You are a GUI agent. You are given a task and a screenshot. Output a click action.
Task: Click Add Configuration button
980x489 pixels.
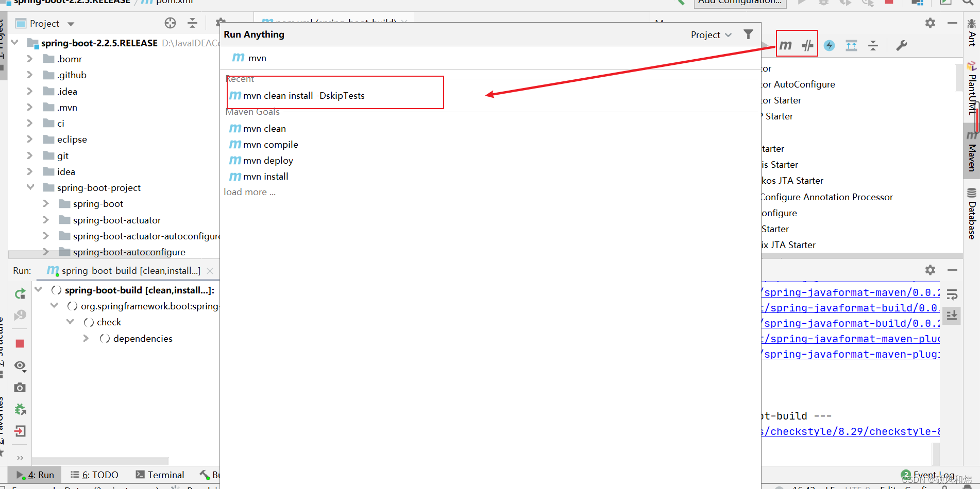pyautogui.click(x=740, y=2)
